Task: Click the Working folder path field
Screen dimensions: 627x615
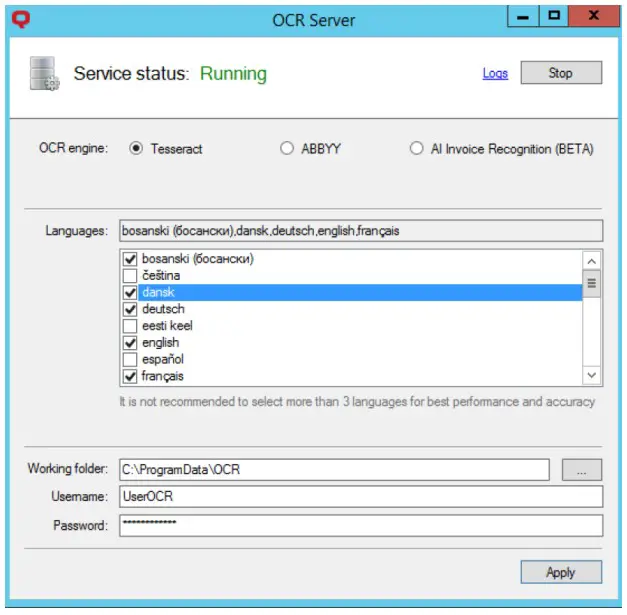Action: tap(334, 470)
